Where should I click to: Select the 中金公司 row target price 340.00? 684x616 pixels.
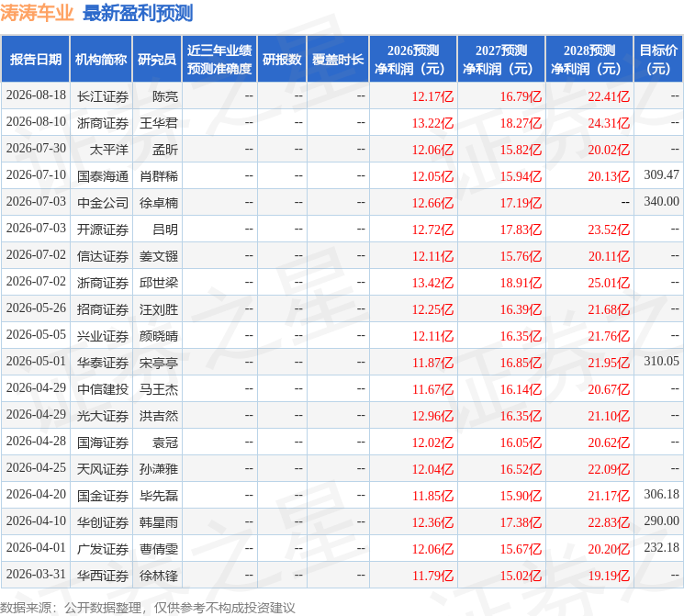click(661, 202)
